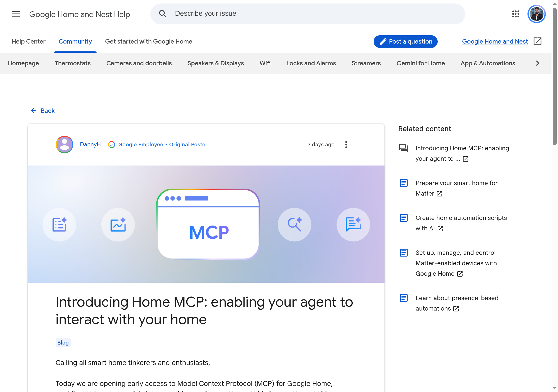
Task: Select the Community tab
Action: tap(75, 42)
